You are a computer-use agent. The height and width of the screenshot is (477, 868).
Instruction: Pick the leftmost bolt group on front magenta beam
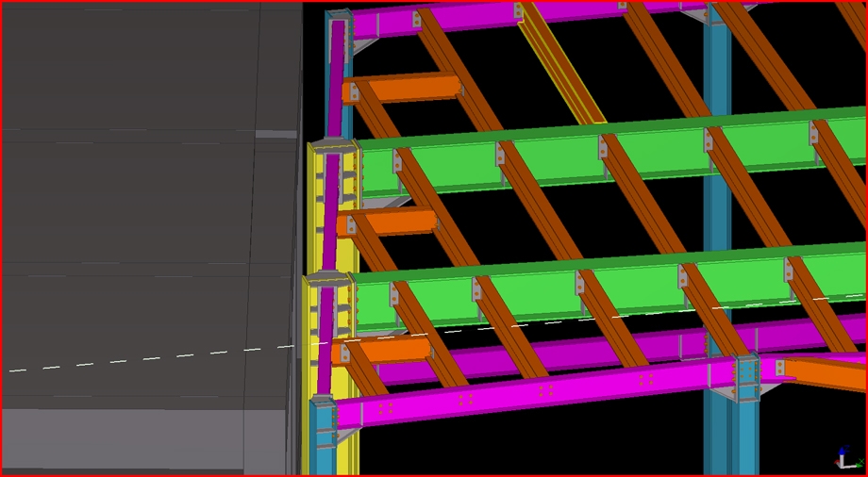click(x=386, y=408)
